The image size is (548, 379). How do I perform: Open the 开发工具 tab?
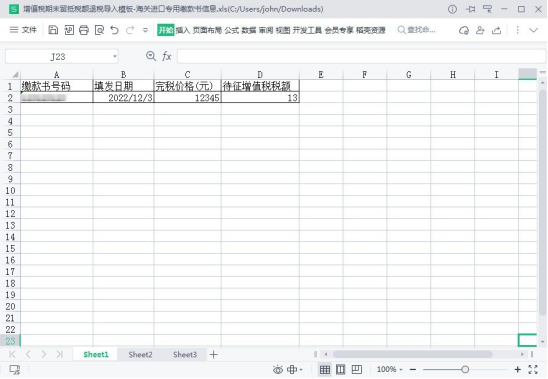[307, 30]
